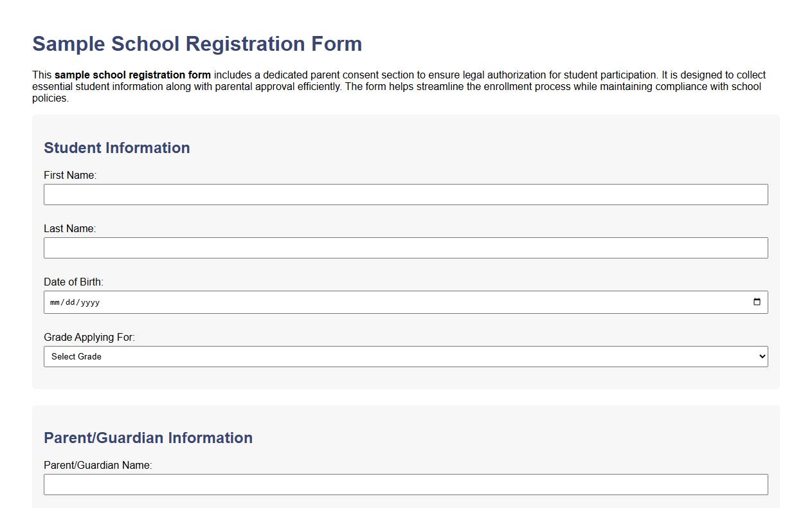812x508 pixels.
Task: Click the Student Information section heading
Action: point(117,148)
